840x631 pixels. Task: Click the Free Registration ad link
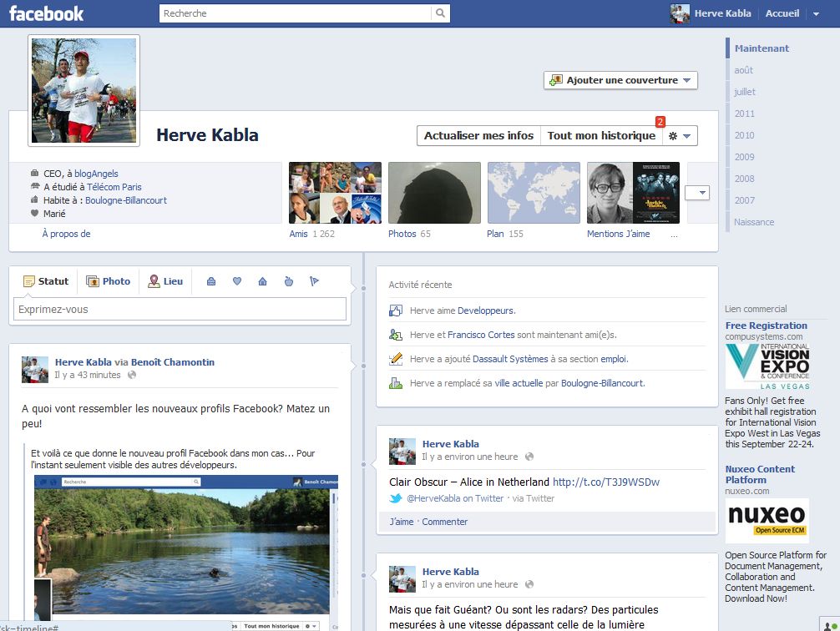click(766, 326)
